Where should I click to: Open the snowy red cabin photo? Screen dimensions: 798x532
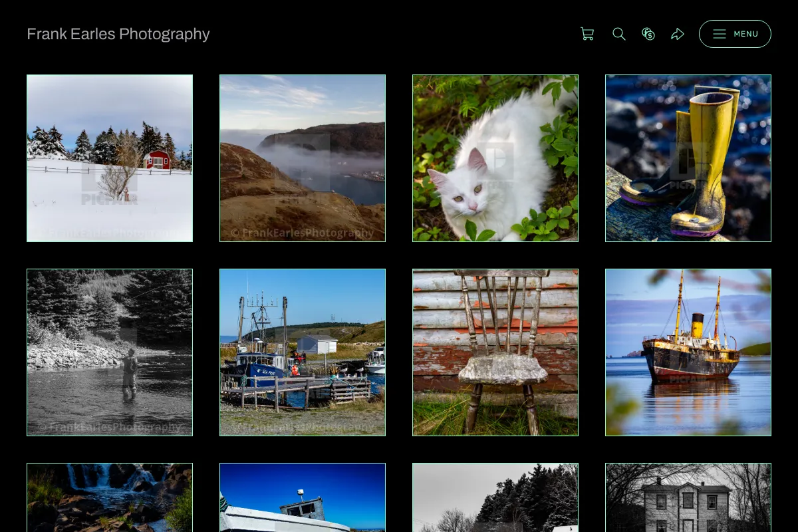[x=110, y=158]
